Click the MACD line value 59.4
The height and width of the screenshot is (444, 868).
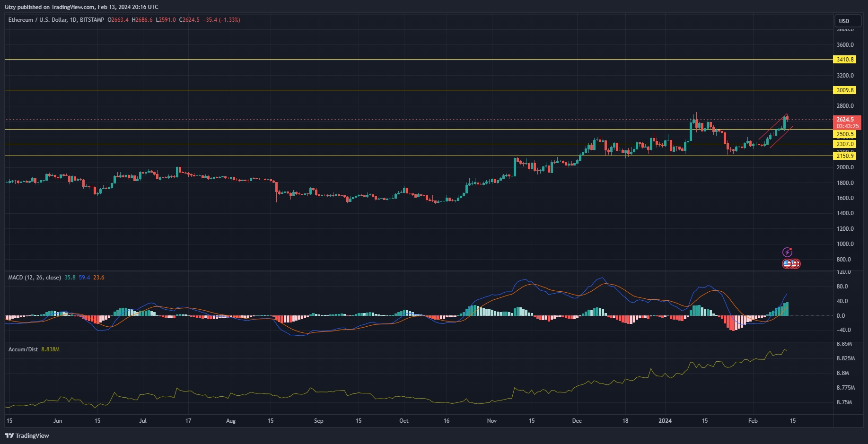pyautogui.click(x=84, y=278)
